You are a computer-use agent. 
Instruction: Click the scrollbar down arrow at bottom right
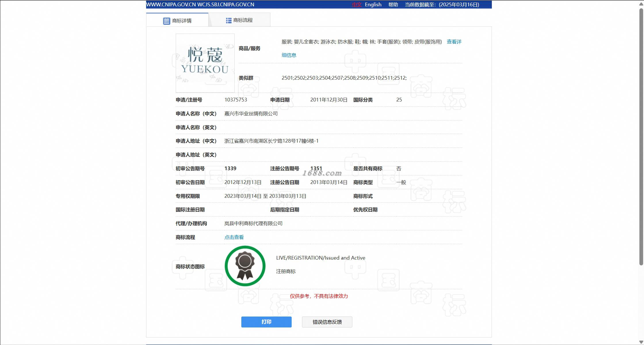tap(641, 342)
